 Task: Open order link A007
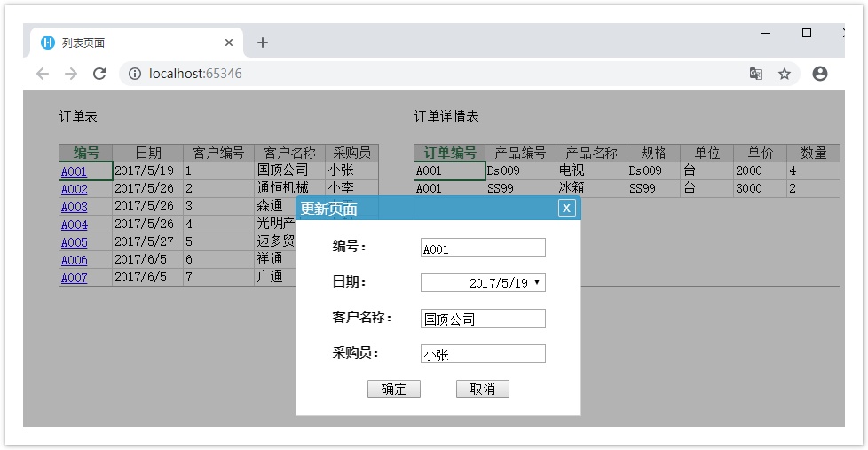[x=75, y=278]
